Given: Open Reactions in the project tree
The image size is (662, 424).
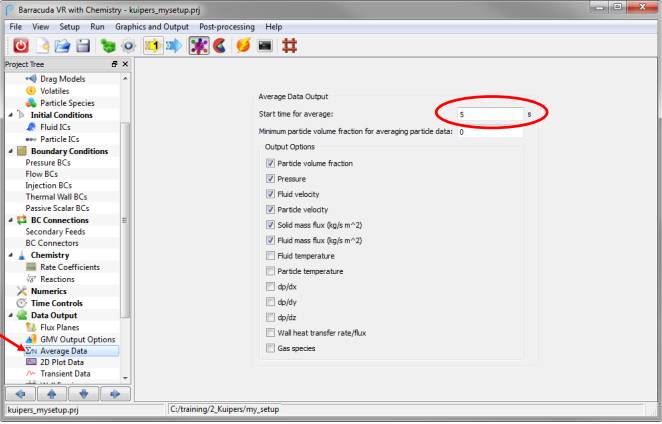Looking at the screenshot, I should coord(57,280).
